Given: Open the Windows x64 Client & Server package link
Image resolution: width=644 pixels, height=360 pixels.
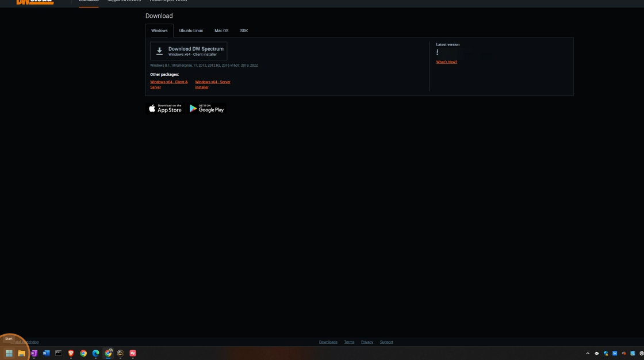Looking at the screenshot, I should tap(169, 84).
